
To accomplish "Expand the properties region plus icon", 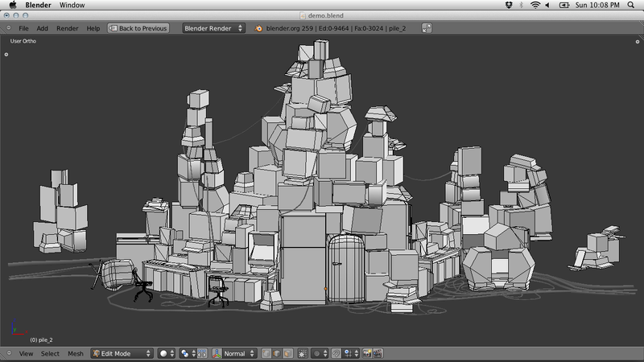I will pos(638,42).
